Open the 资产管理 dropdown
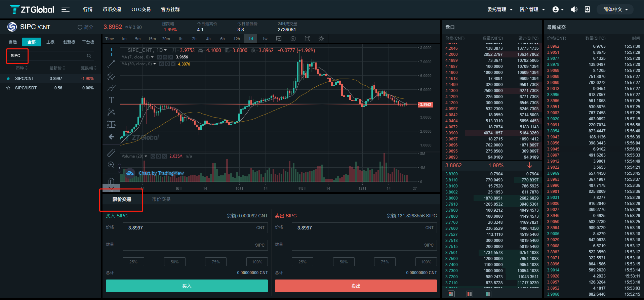 [x=532, y=9]
